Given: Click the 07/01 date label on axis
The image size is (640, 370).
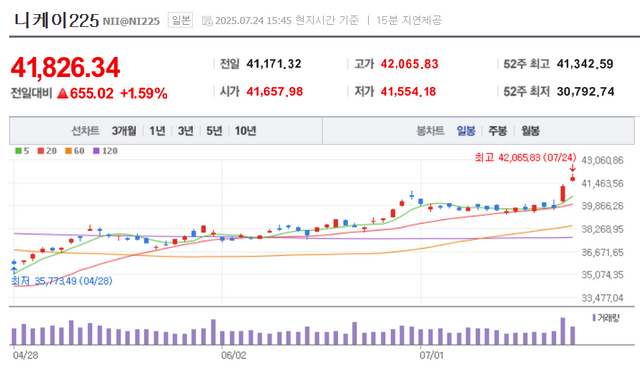Looking at the screenshot, I should (x=432, y=355).
